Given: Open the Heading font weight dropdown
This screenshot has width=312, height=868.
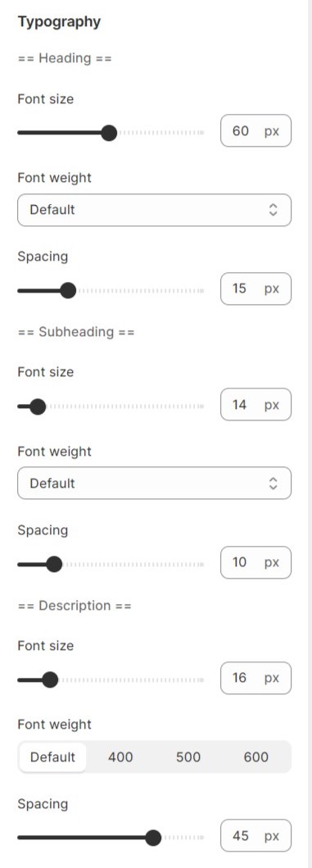Looking at the screenshot, I should pos(154,210).
